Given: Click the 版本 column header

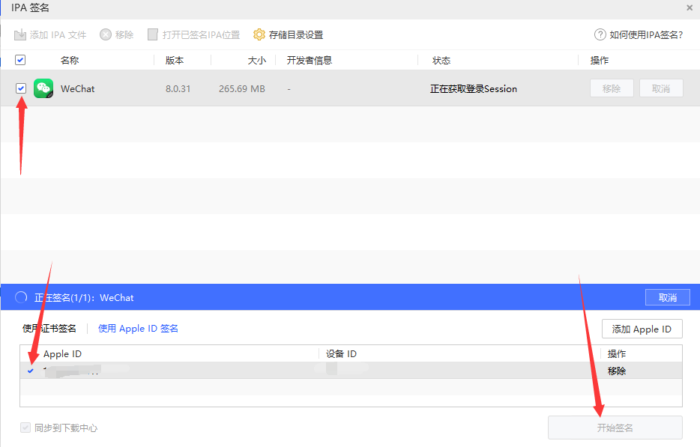Looking at the screenshot, I should [175, 60].
